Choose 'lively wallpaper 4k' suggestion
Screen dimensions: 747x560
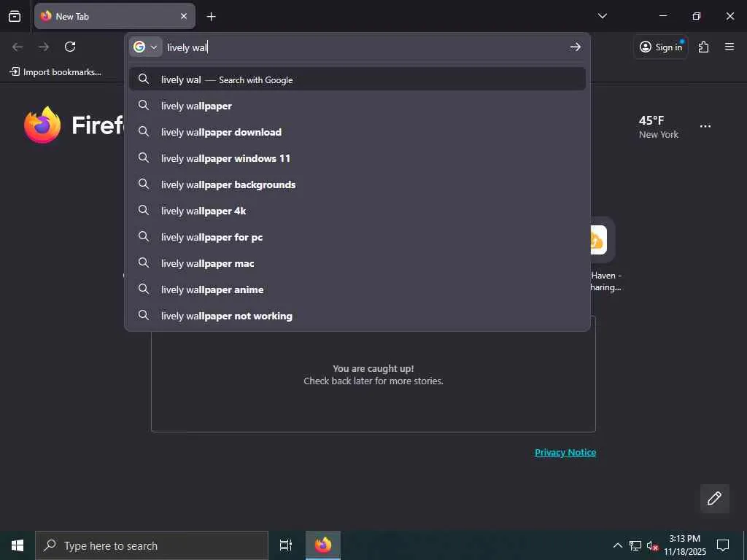[x=357, y=211]
